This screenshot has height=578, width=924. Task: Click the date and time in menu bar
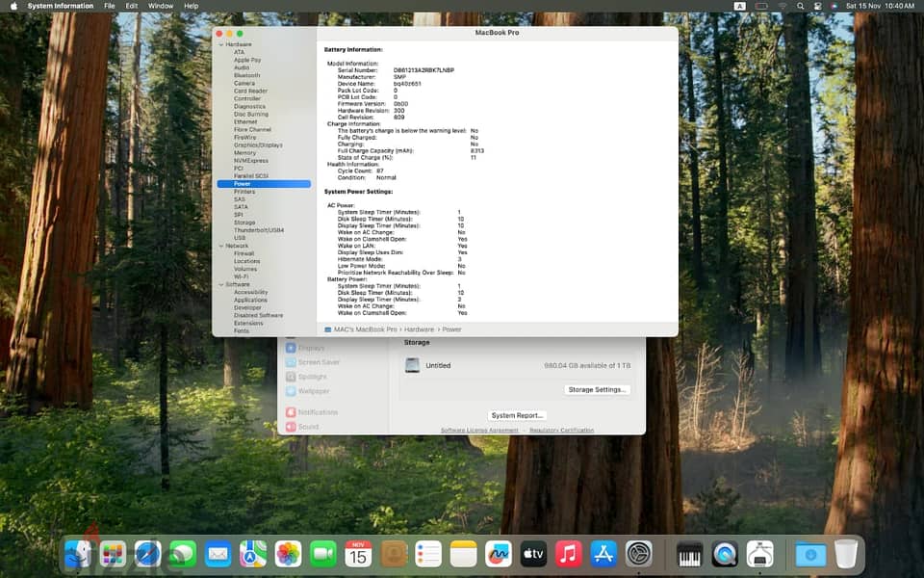[x=881, y=6]
